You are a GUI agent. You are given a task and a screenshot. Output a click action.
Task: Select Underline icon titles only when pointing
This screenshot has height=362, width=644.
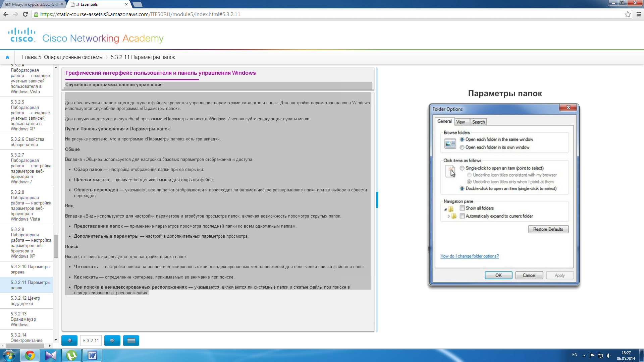point(469,182)
